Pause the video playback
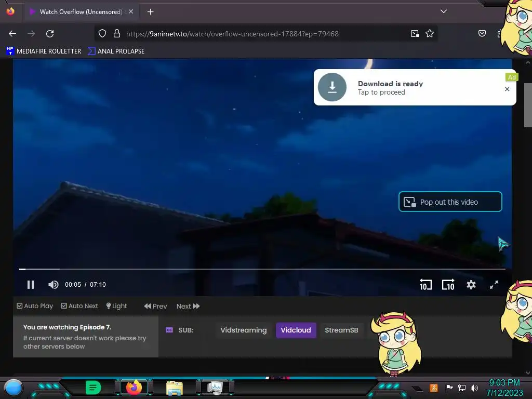Image resolution: width=532 pixels, height=399 pixels. click(x=31, y=284)
